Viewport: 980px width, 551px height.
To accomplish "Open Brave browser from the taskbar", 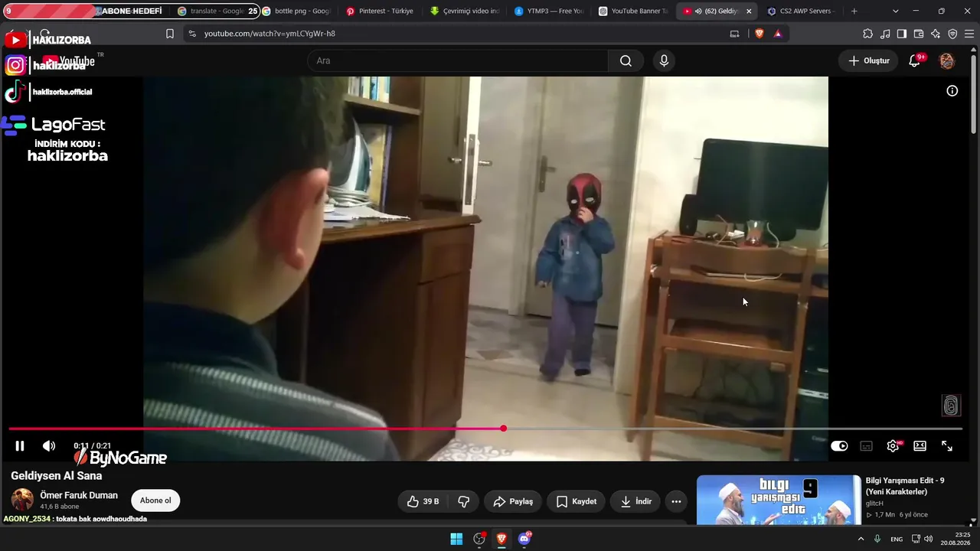I will click(x=501, y=539).
